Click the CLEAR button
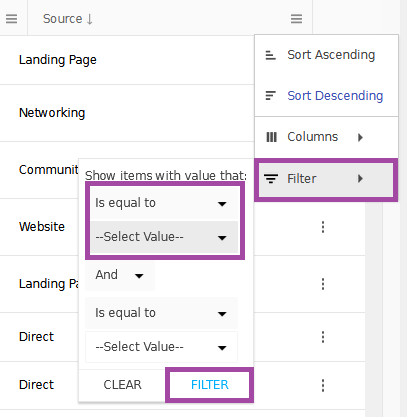This screenshot has height=417, width=407. (122, 385)
